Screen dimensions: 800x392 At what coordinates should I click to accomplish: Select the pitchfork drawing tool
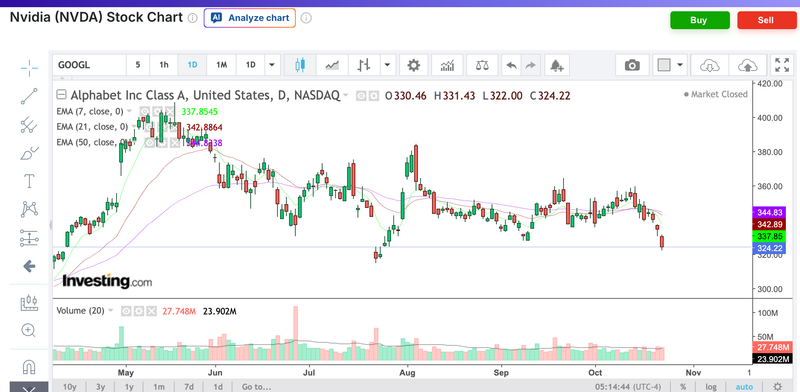point(29,125)
